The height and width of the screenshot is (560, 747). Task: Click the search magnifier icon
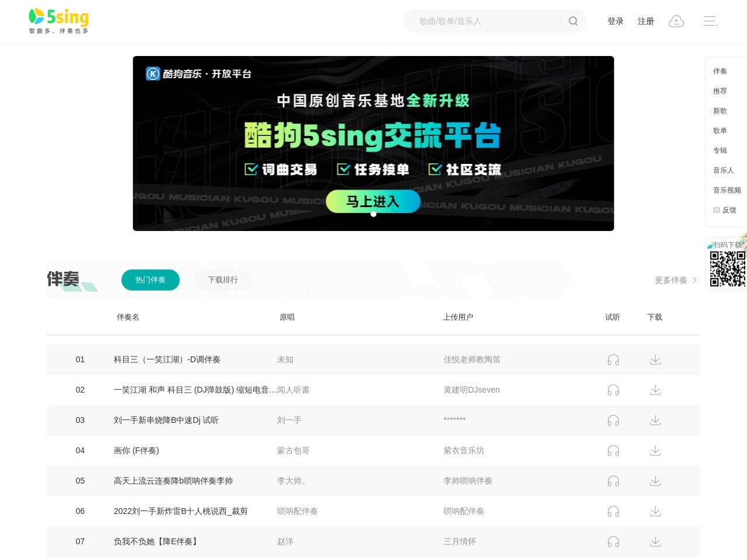point(573,21)
